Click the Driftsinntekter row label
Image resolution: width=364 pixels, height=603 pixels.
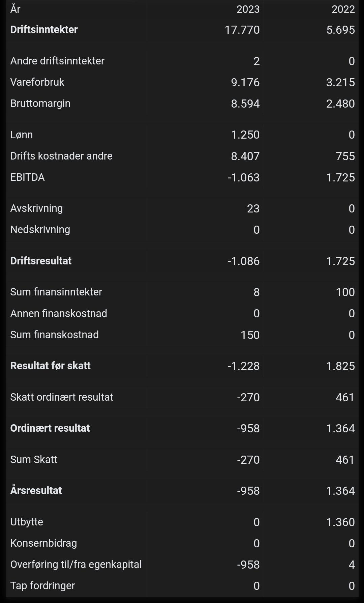click(x=44, y=30)
